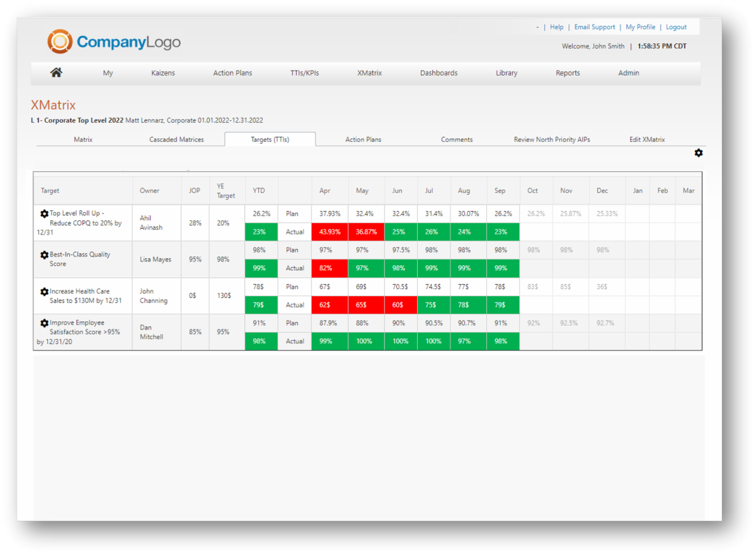The width and height of the screenshot is (756, 555).
Task: Open the Cascaded Matrices tab
Action: [x=176, y=139]
